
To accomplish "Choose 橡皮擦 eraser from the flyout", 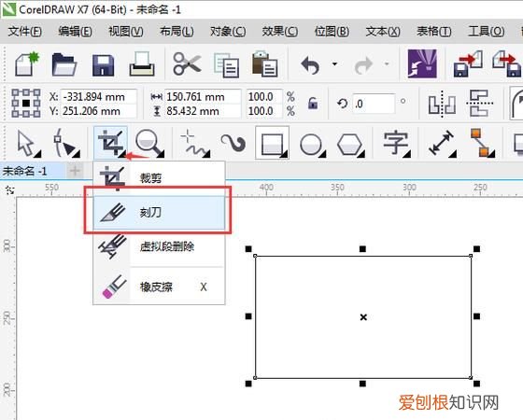I will point(159,287).
